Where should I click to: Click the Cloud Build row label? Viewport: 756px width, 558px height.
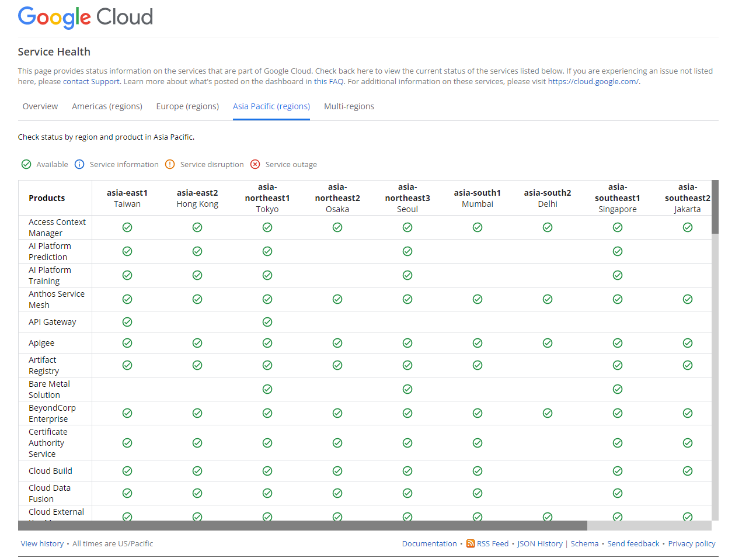click(50, 471)
